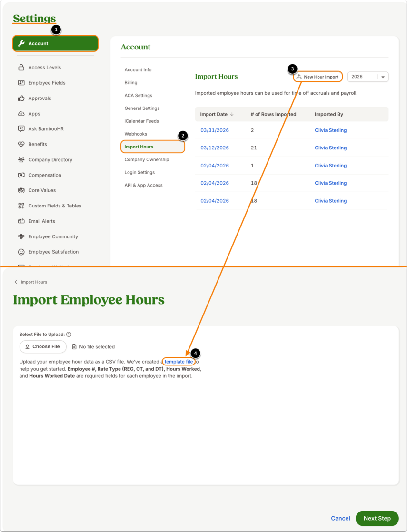Open API & App Access section

pos(143,185)
